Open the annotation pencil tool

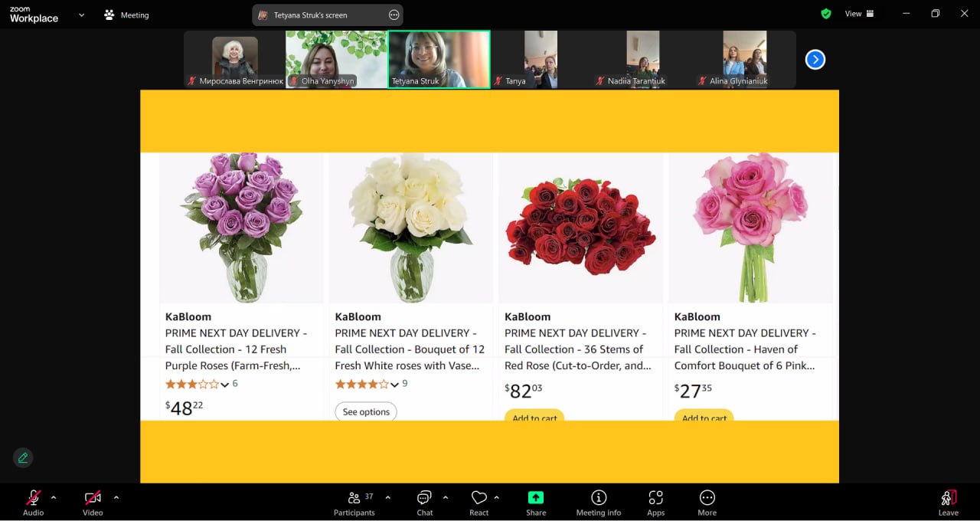click(23, 458)
